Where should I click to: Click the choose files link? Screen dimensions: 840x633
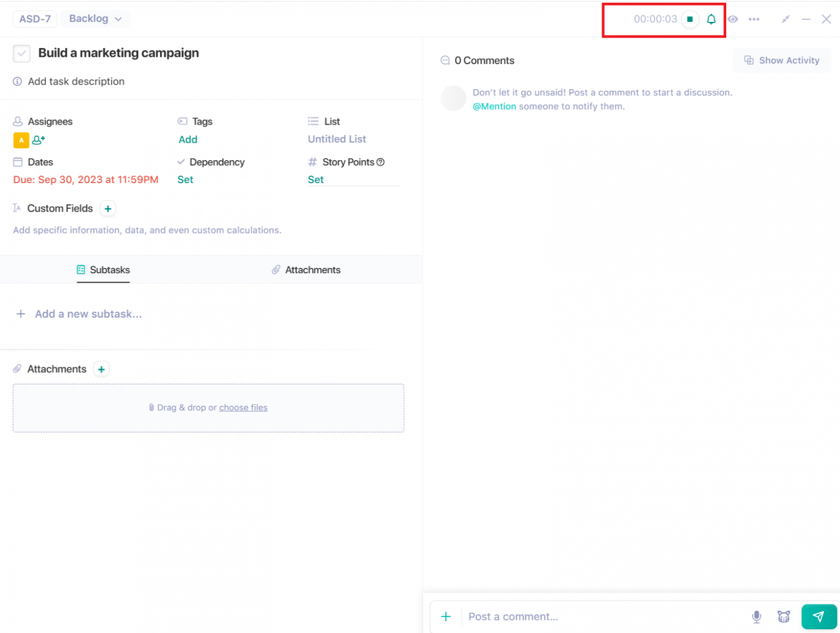coord(243,407)
